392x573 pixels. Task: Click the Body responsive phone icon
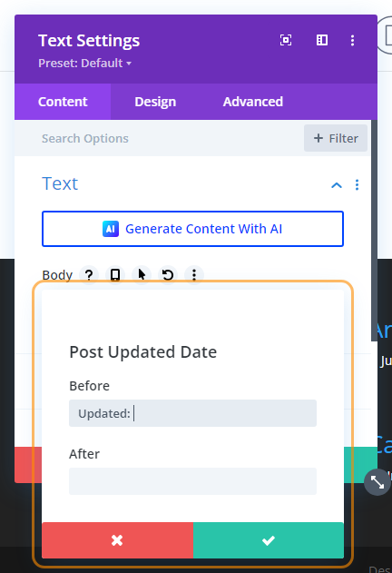pyautogui.click(x=115, y=274)
